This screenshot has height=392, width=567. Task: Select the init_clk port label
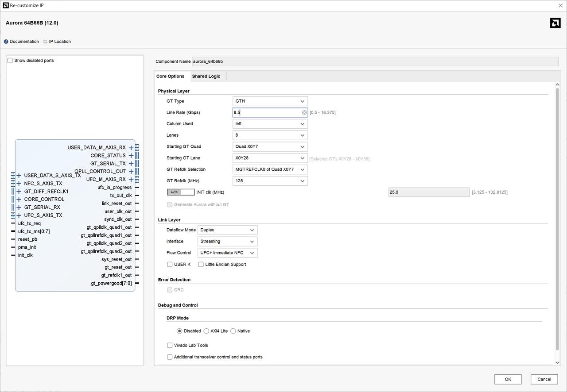click(25, 256)
